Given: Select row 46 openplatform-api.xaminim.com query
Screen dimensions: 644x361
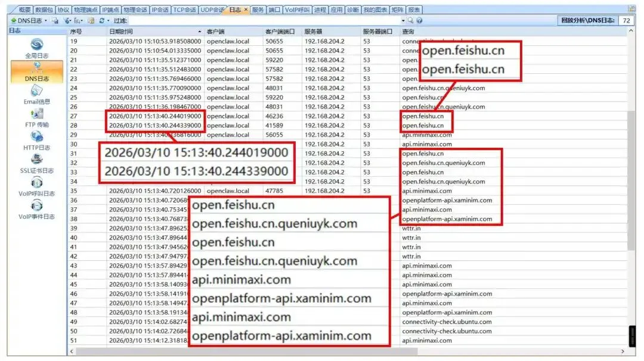Looking at the screenshot, I should click(x=447, y=294).
